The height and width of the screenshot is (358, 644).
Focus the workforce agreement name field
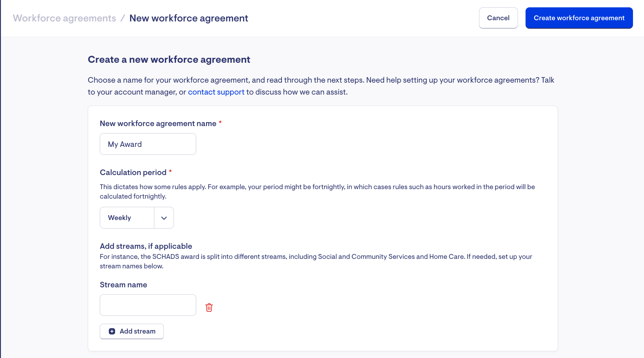tap(148, 144)
